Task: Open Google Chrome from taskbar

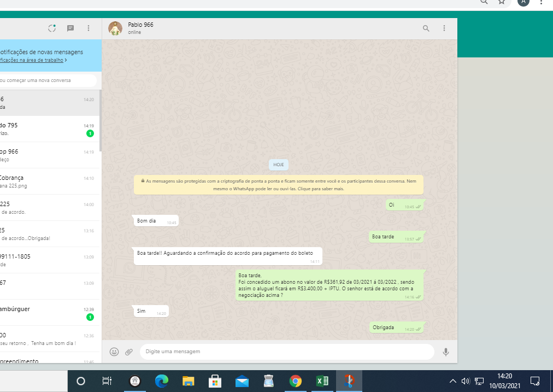Action: click(x=296, y=381)
